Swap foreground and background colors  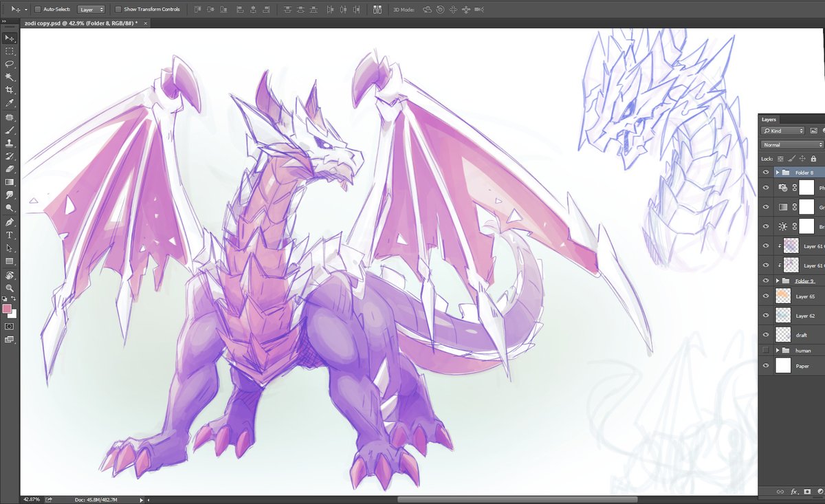point(14,300)
